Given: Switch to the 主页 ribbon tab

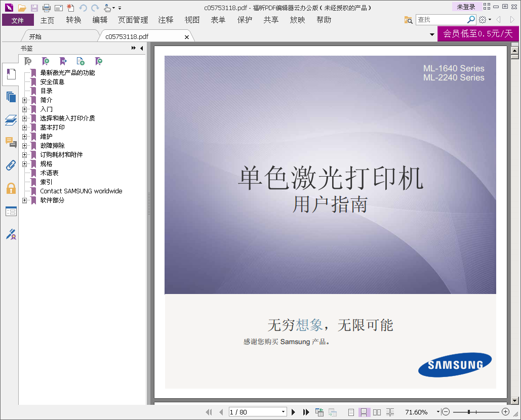Looking at the screenshot, I should 47,20.
